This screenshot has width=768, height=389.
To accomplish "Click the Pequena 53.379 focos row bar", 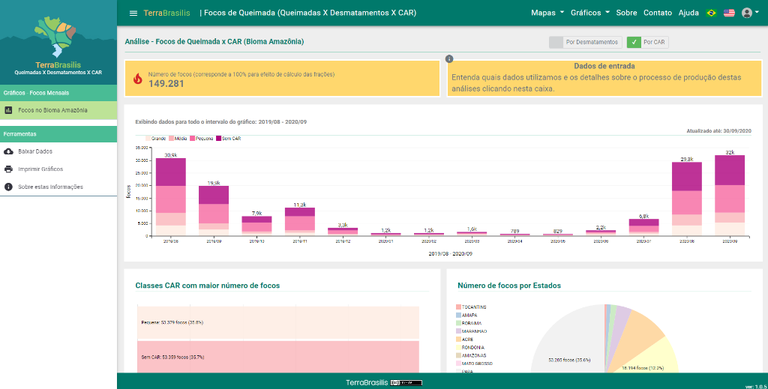I will (x=278, y=322).
